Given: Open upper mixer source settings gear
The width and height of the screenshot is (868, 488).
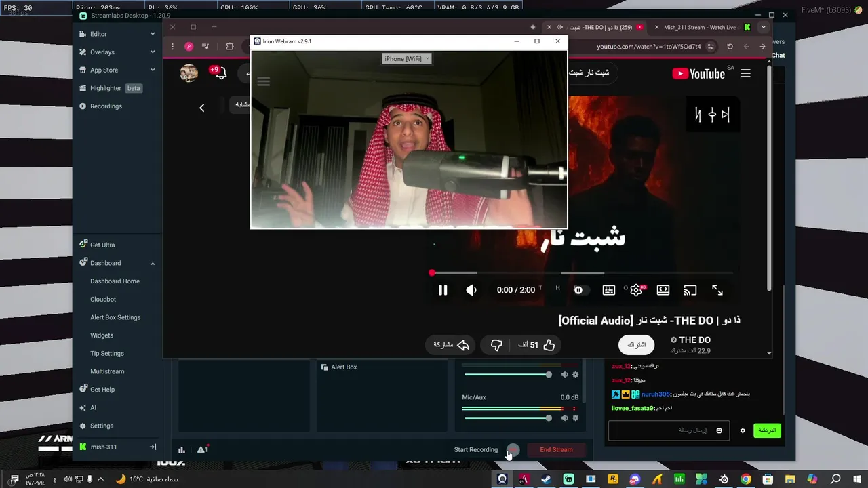Looking at the screenshot, I should pyautogui.click(x=576, y=375).
